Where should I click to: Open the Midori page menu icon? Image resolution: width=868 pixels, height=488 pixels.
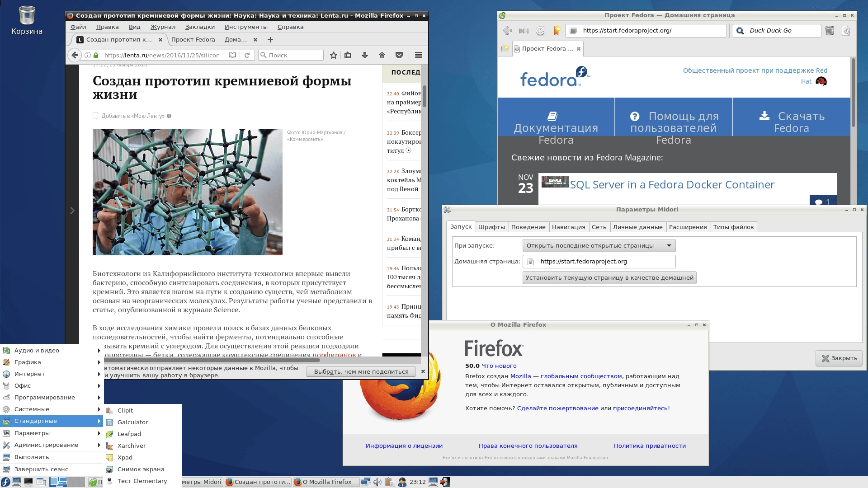pos(846,31)
